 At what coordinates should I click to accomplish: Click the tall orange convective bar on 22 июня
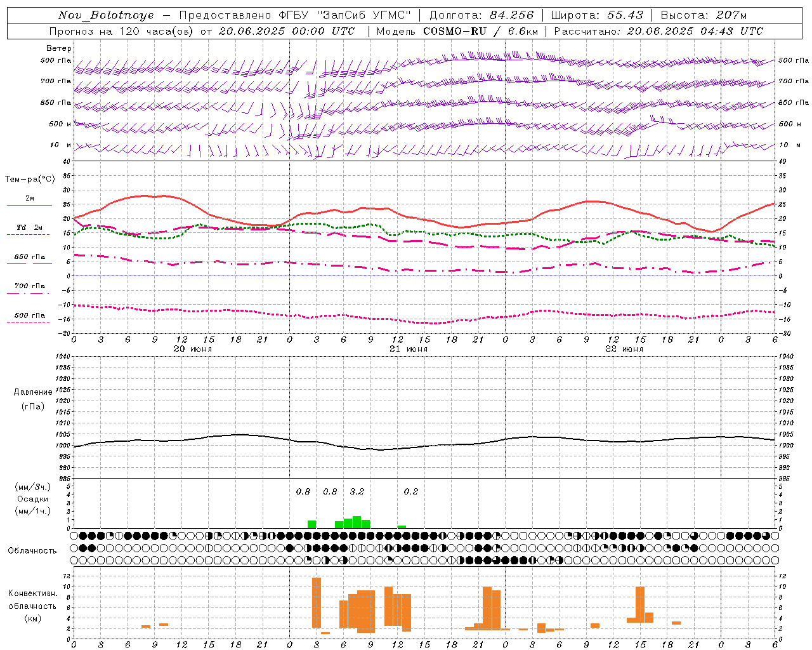[640, 604]
